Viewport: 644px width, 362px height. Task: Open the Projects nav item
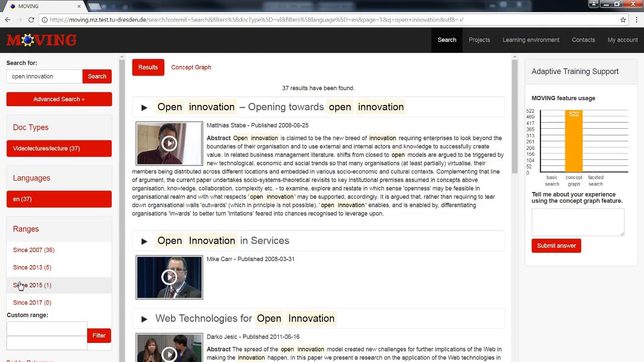pyautogui.click(x=479, y=40)
